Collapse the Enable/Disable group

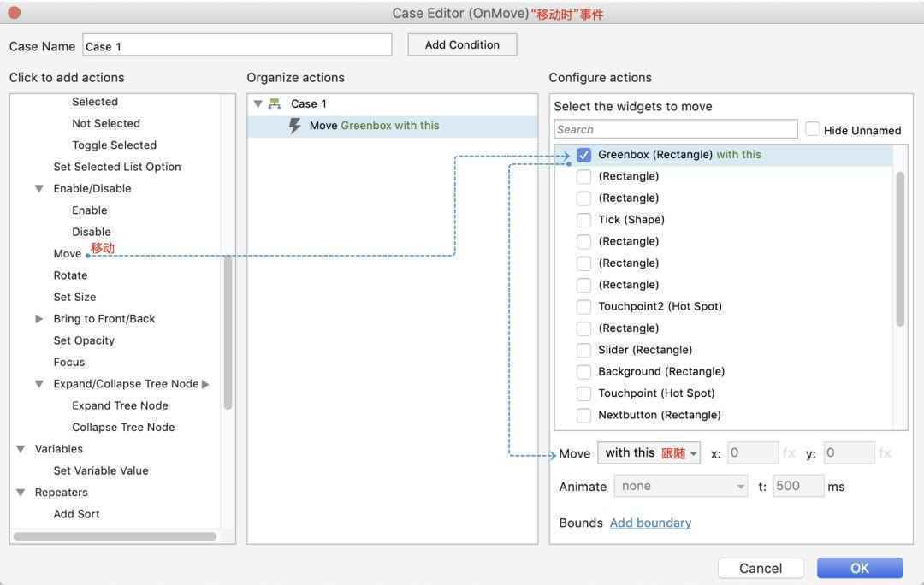(x=38, y=188)
